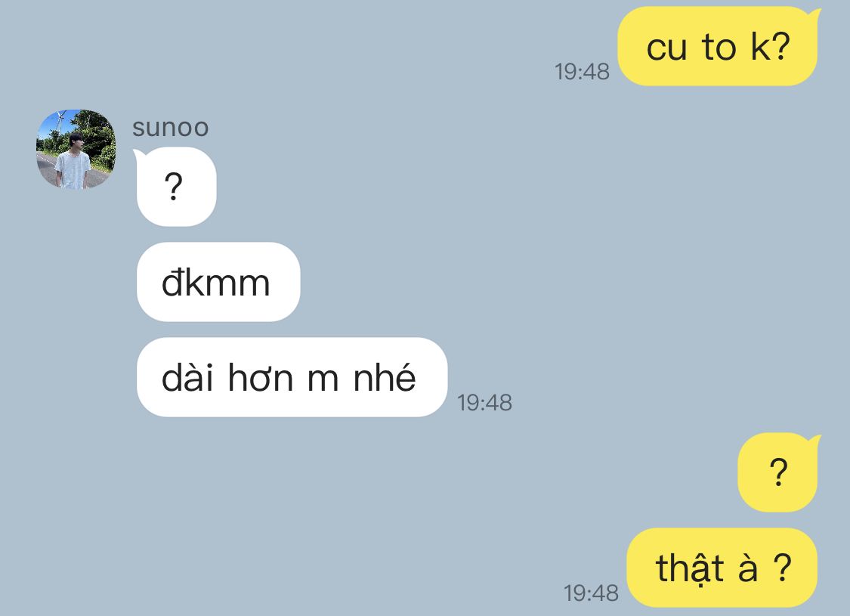Tap the white '?' bubble from sunoo
The height and width of the screenshot is (616, 850).
(176, 187)
